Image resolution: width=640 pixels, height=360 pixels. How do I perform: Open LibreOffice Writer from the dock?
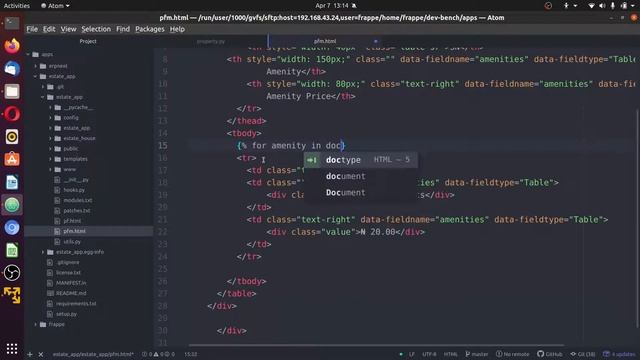coord(12,182)
